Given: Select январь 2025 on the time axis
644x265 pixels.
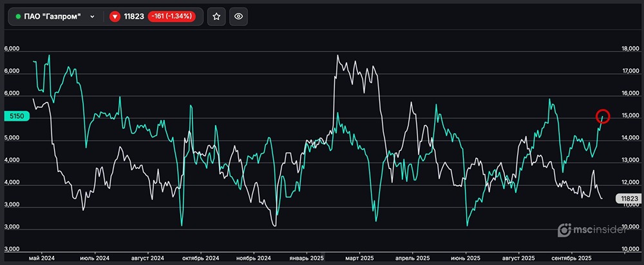Looking at the screenshot, I should pos(305,257).
